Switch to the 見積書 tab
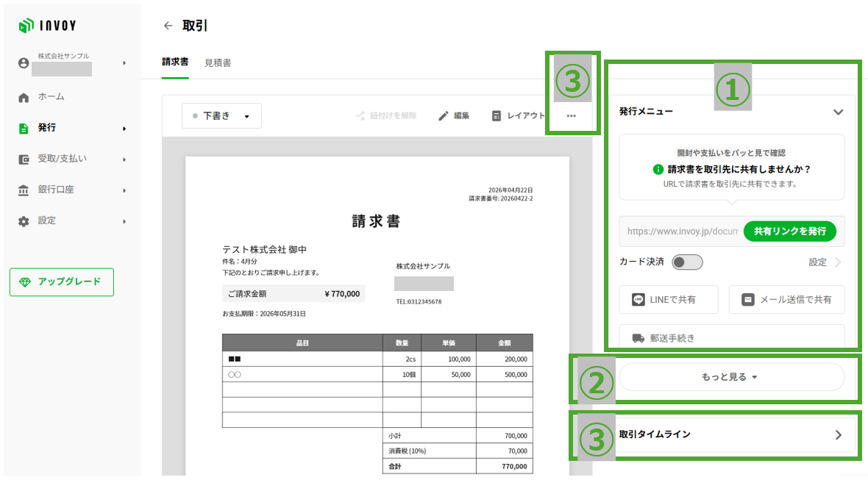This screenshot has height=480, width=868. tap(218, 63)
